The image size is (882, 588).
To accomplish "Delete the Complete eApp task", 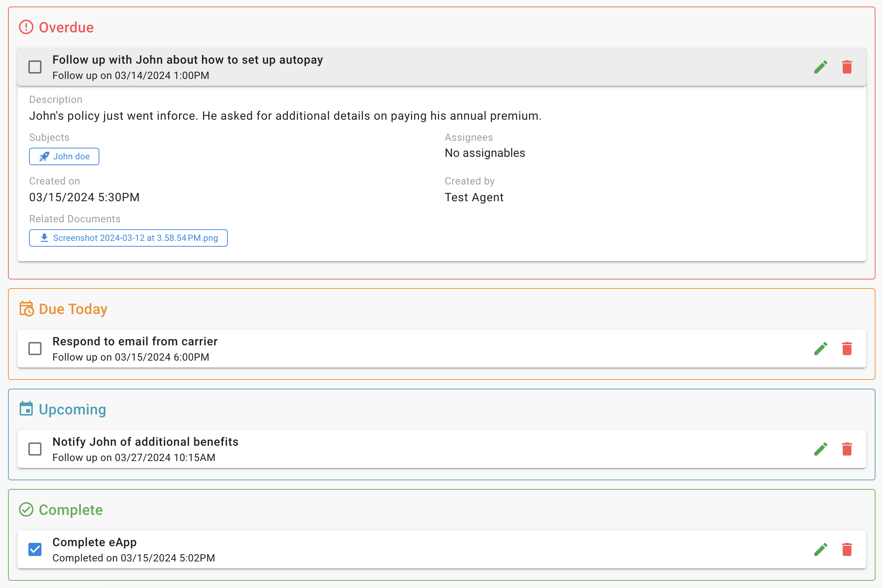I will click(847, 550).
